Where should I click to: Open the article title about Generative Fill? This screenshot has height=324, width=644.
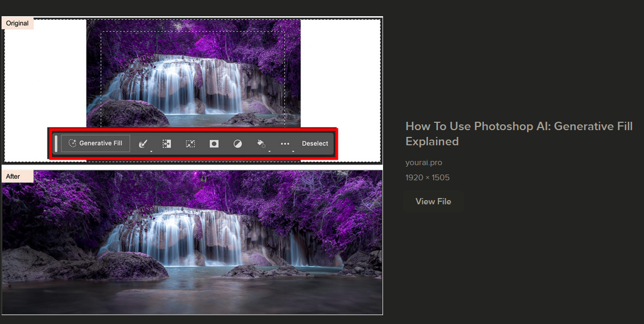click(519, 134)
